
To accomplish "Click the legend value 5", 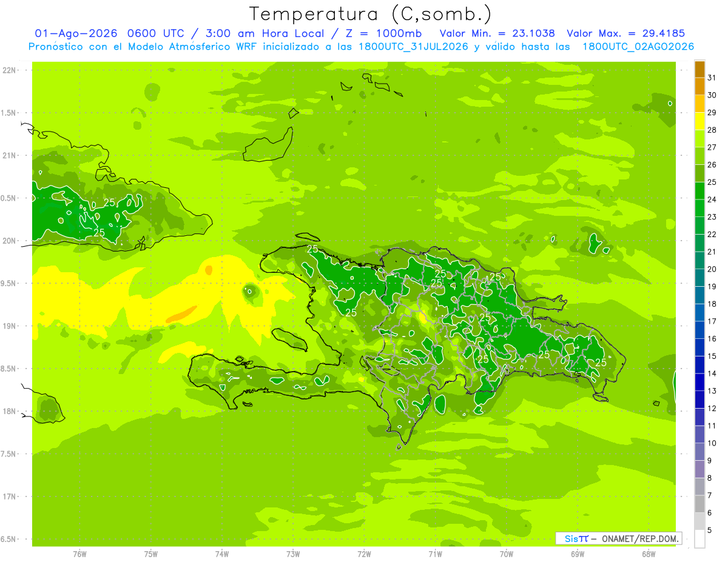I will (710, 530).
